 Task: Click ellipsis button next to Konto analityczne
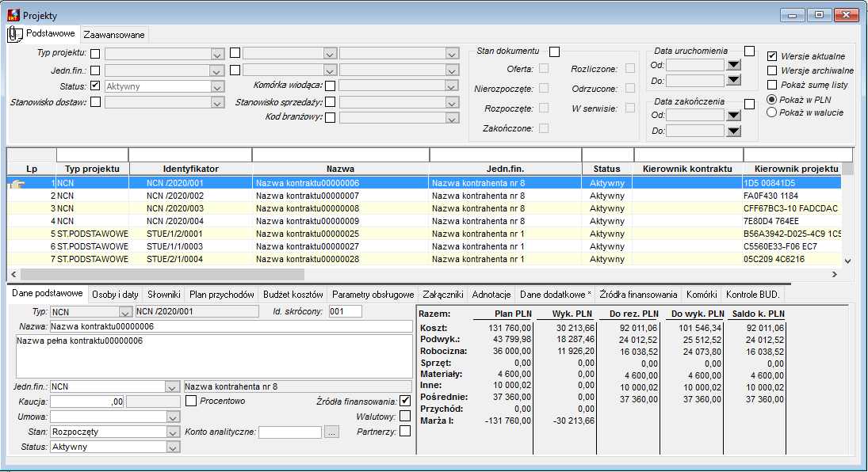(331, 432)
